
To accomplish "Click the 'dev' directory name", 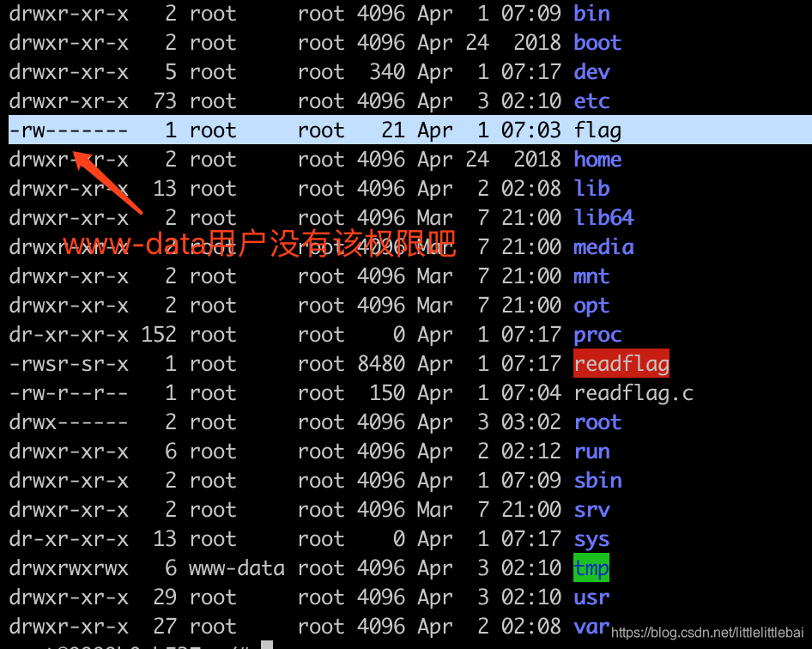I will click(591, 71).
